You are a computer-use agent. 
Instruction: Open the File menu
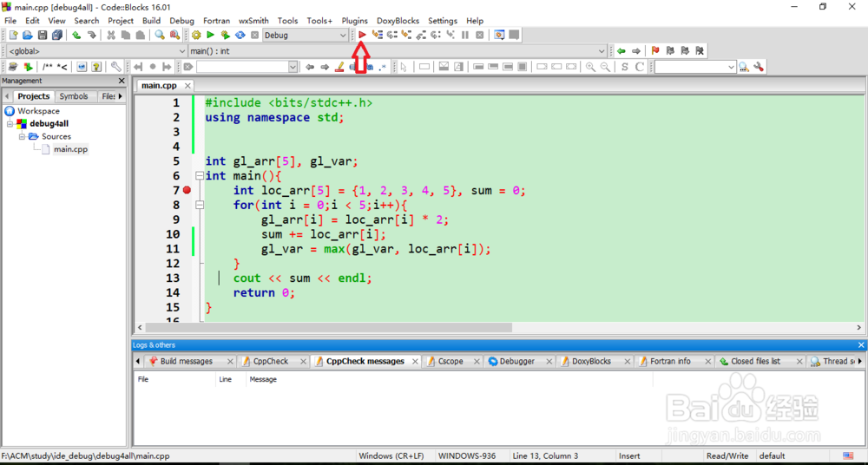(10, 21)
